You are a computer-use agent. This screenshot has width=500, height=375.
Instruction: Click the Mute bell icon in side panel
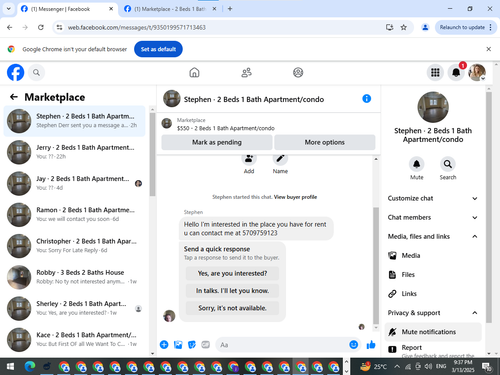tap(417, 164)
